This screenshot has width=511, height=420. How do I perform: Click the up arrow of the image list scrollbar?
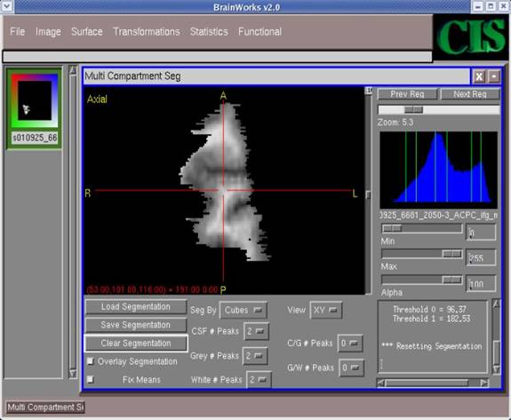pos(74,70)
